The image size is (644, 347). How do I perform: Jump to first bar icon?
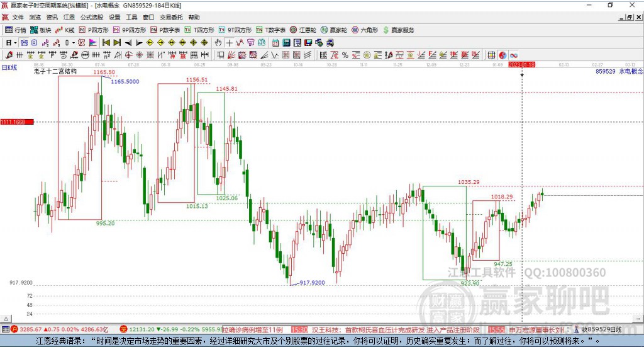[106, 43]
